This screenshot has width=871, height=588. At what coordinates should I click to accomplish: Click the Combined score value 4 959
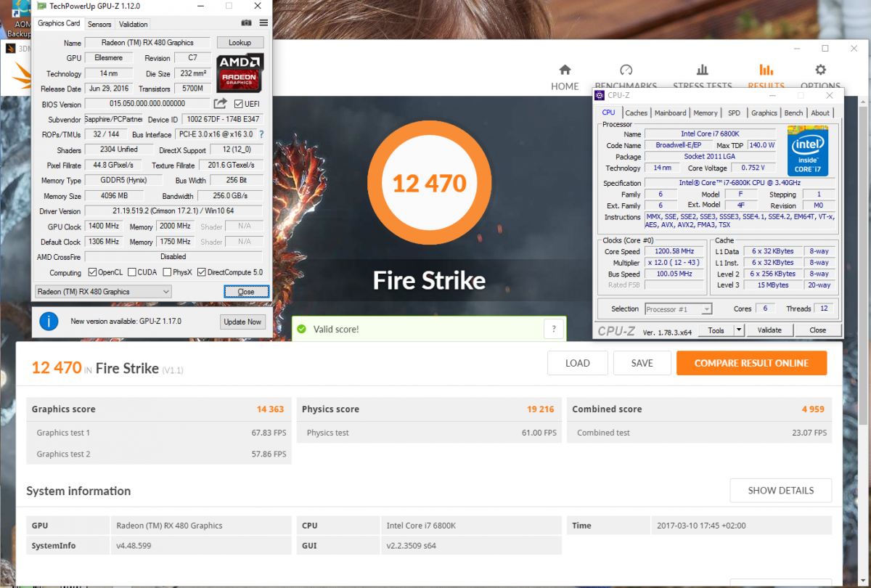tap(813, 409)
